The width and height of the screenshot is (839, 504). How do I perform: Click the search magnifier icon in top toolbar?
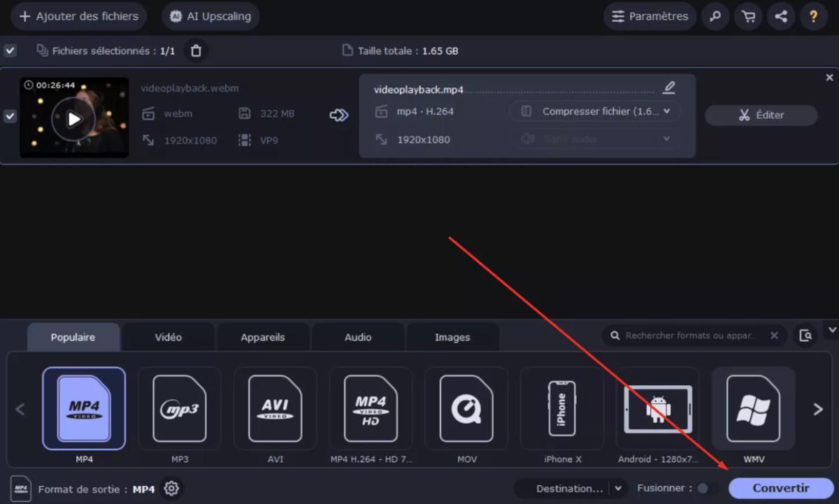(715, 17)
